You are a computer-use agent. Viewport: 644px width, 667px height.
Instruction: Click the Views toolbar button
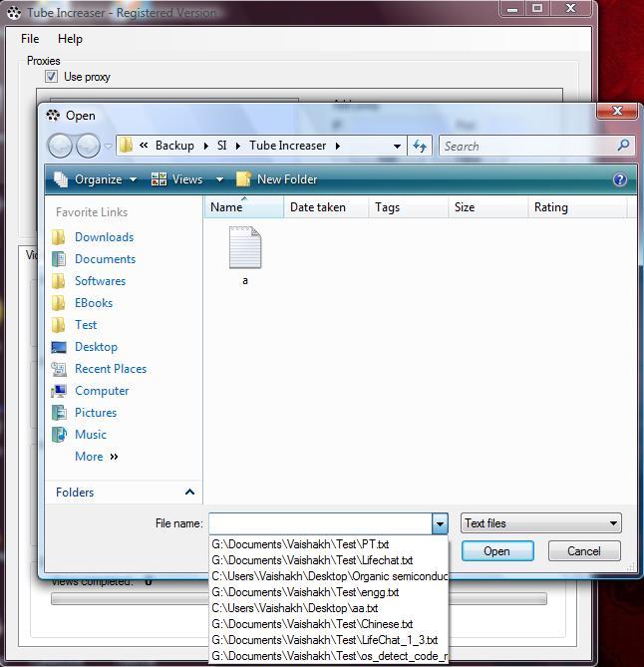click(x=177, y=179)
